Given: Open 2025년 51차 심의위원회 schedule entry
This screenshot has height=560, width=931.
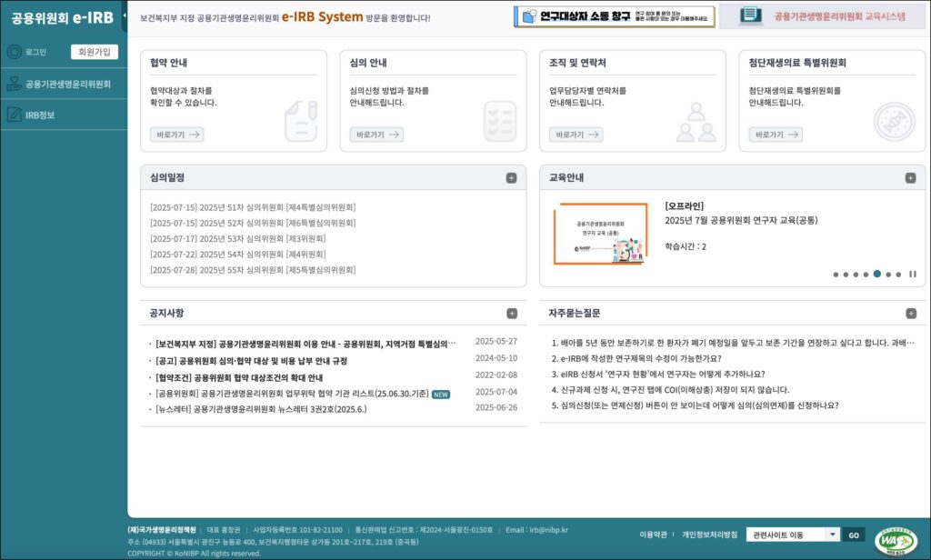Looking at the screenshot, I should point(253,207).
